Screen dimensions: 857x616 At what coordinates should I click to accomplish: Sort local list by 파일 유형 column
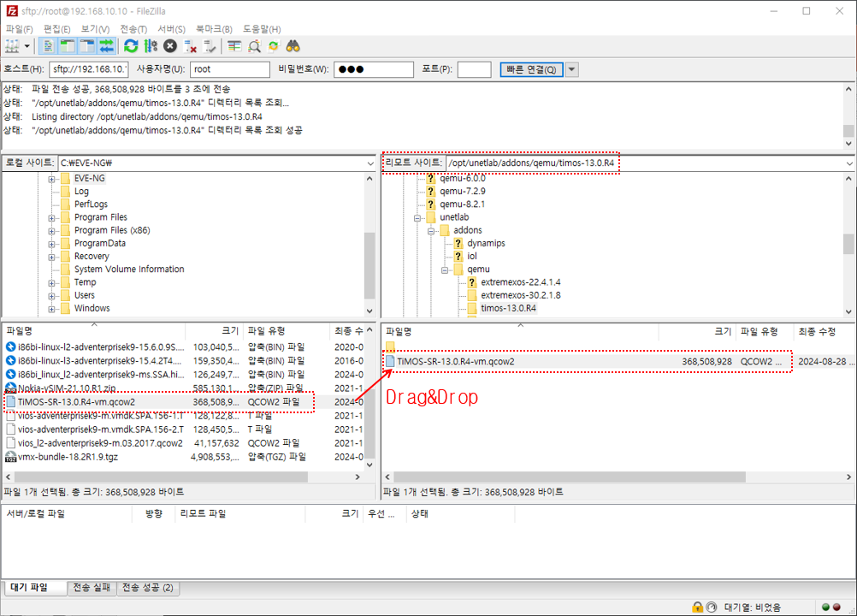(287, 331)
